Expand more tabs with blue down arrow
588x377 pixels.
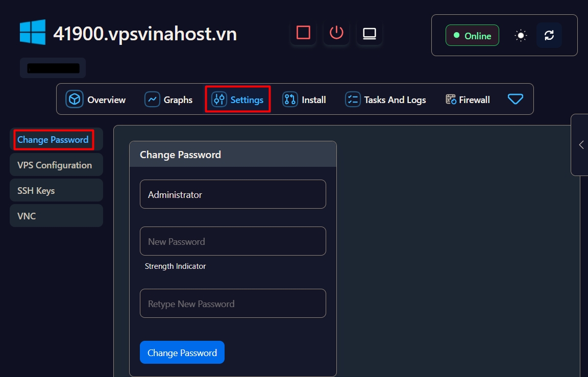(516, 99)
